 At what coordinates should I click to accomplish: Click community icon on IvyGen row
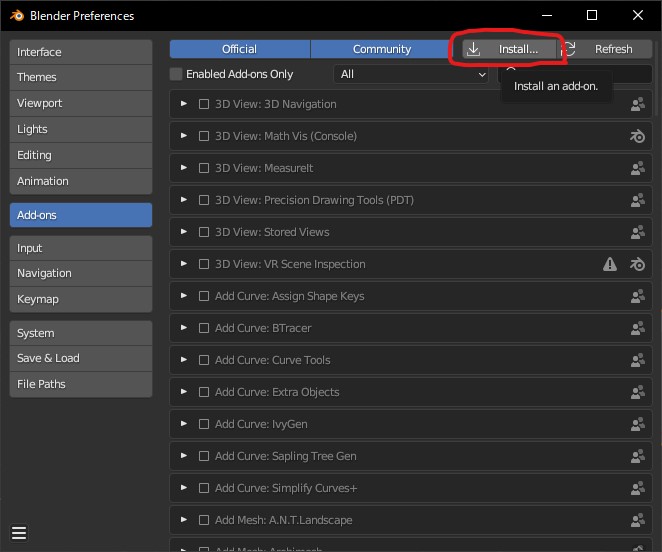point(638,424)
